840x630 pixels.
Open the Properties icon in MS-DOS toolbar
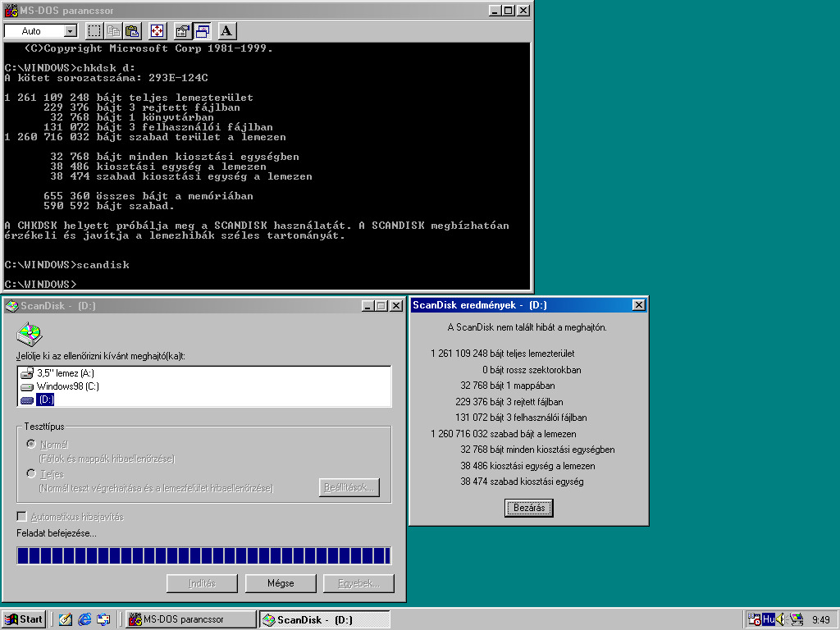point(183,31)
